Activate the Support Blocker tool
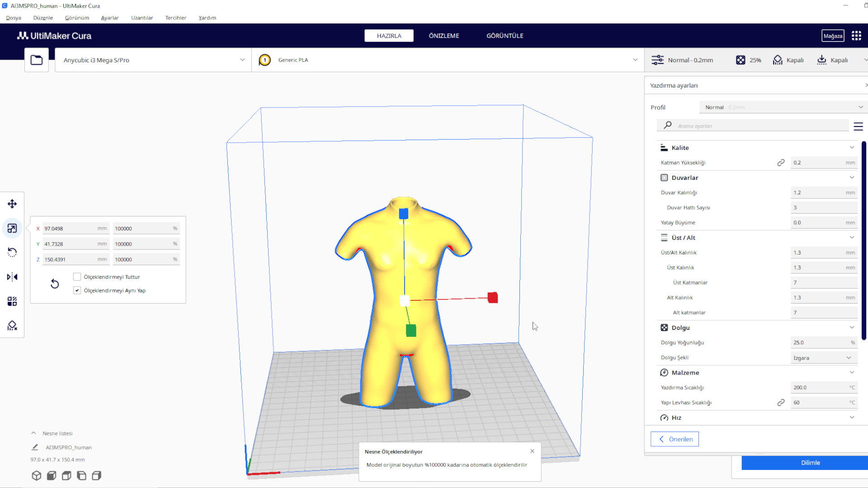Image resolution: width=868 pixels, height=488 pixels. (12, 326)
